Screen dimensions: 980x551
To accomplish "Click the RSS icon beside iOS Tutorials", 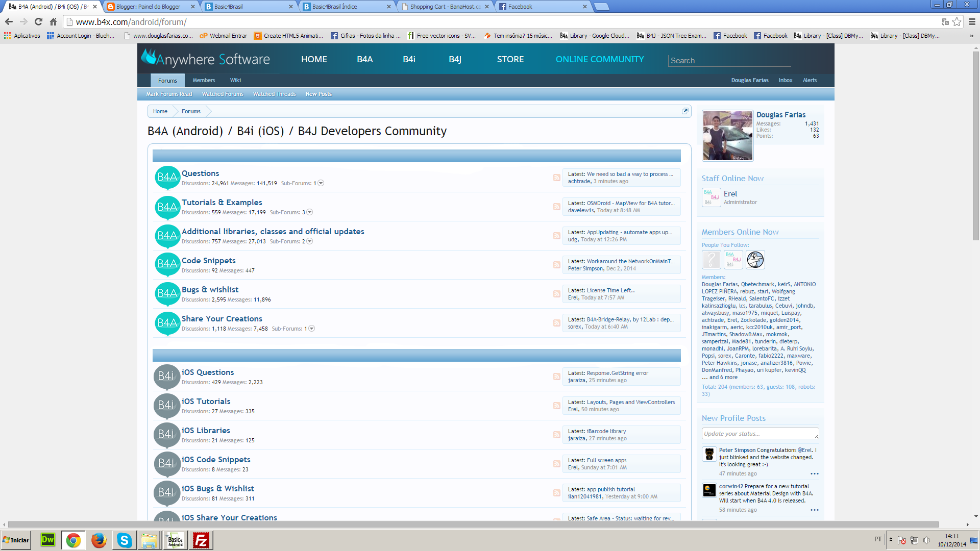I will click(556, 406).
